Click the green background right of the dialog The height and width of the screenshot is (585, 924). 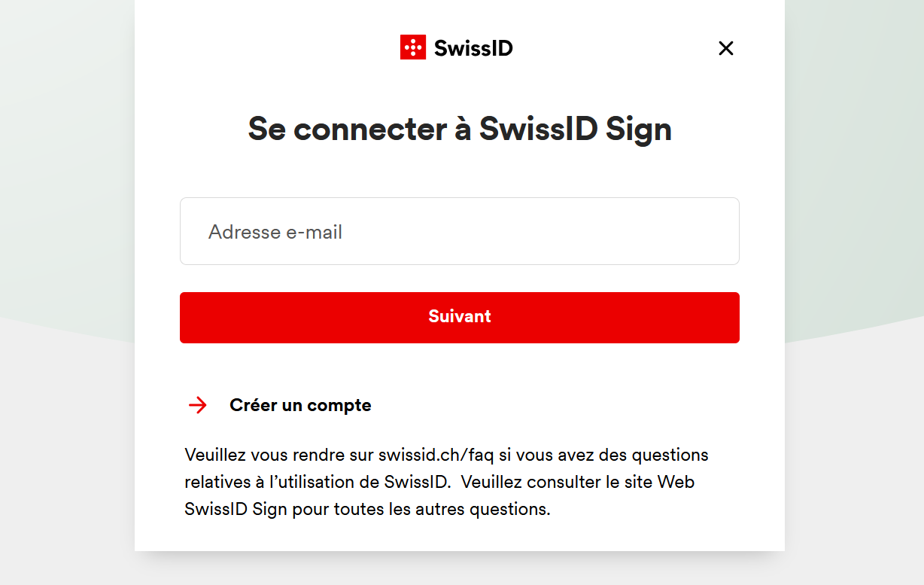(854, 151)
